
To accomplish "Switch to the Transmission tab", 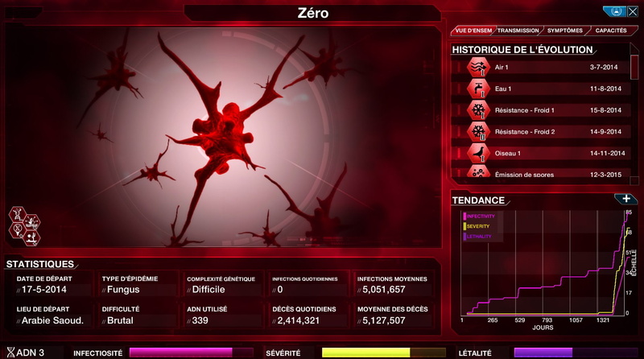I will point(518,31).
